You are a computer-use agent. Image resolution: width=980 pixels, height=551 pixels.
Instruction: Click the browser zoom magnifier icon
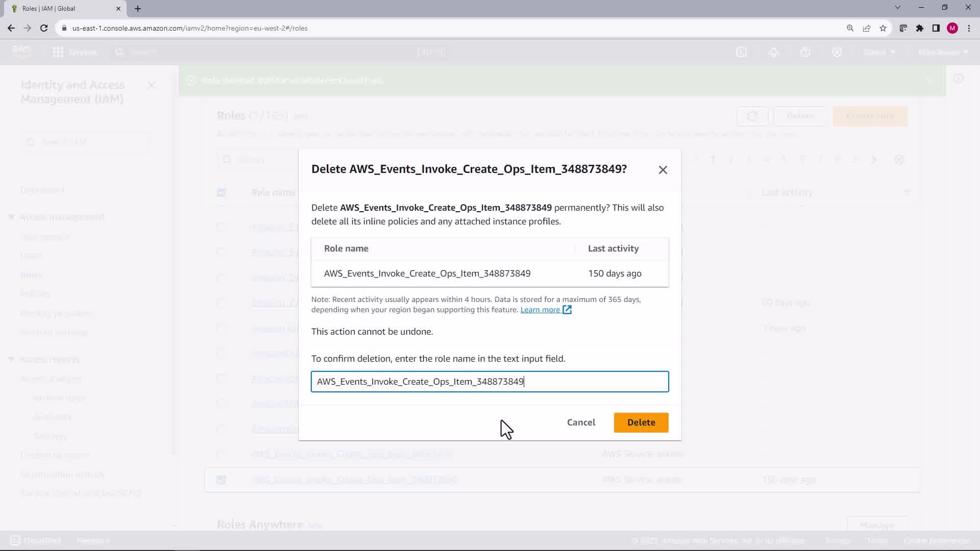tap(850, 28)
